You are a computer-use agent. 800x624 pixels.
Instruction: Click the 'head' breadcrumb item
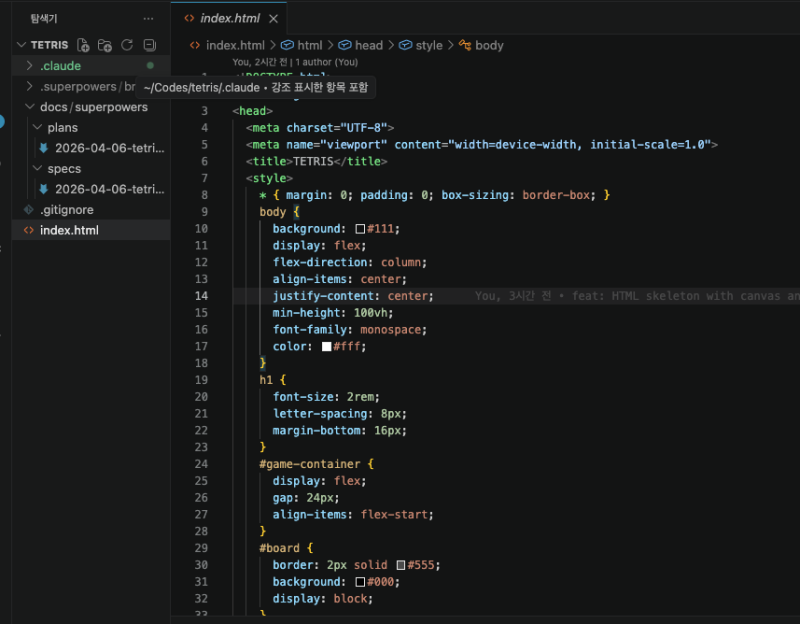pos(368,45)
